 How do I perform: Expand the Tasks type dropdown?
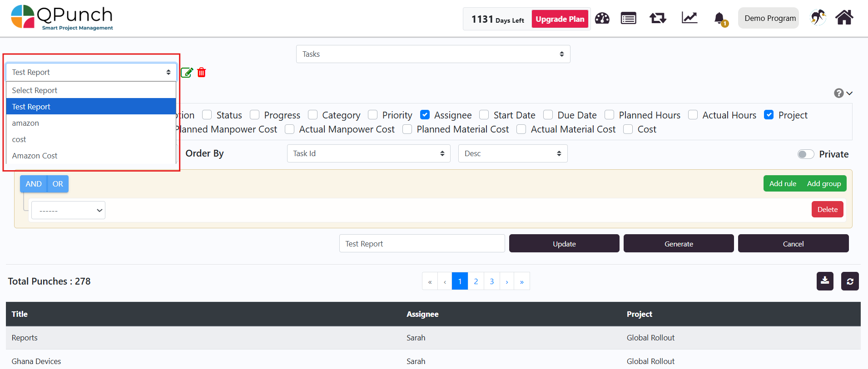pyautogui.click(x=433, y=54)
